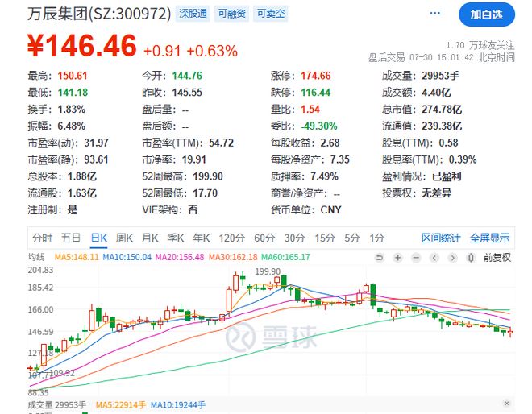Click the 换手 value 1.83%
Viewport: 532px width, 414px height.
click(71, 110)
